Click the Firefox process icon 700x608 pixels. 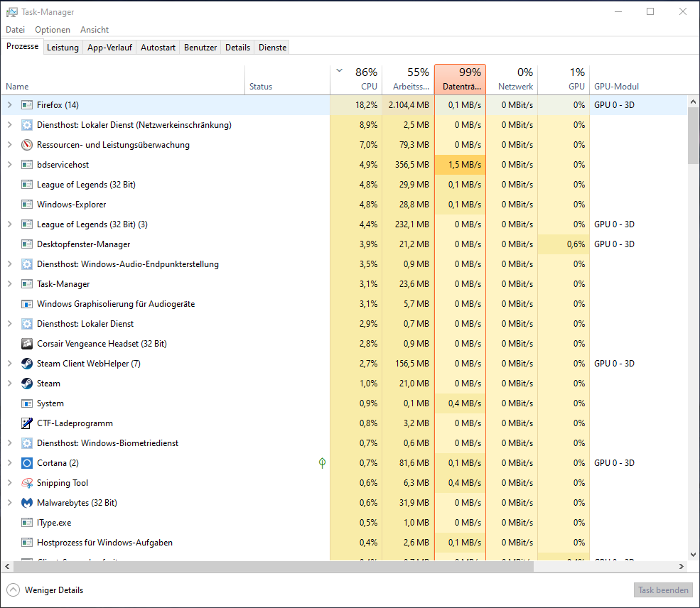click(x=27, y=105)
